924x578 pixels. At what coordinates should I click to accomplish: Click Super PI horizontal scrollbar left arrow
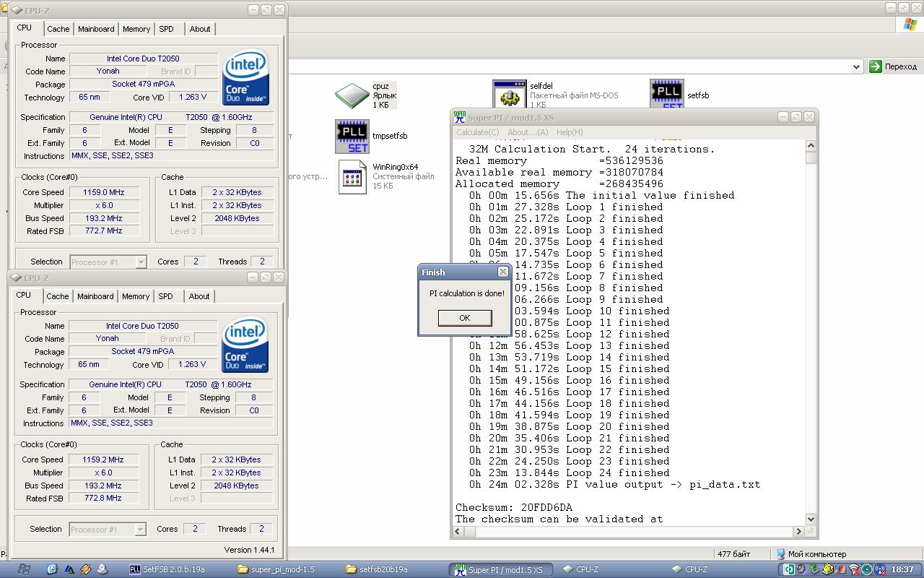(x=459, y=531)
